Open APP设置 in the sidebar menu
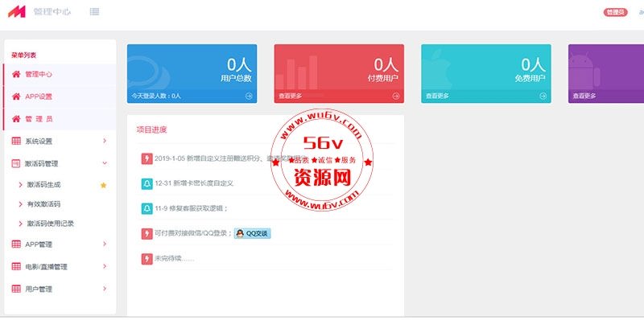Viewport: 644px width, 320px height. (60, 96)
